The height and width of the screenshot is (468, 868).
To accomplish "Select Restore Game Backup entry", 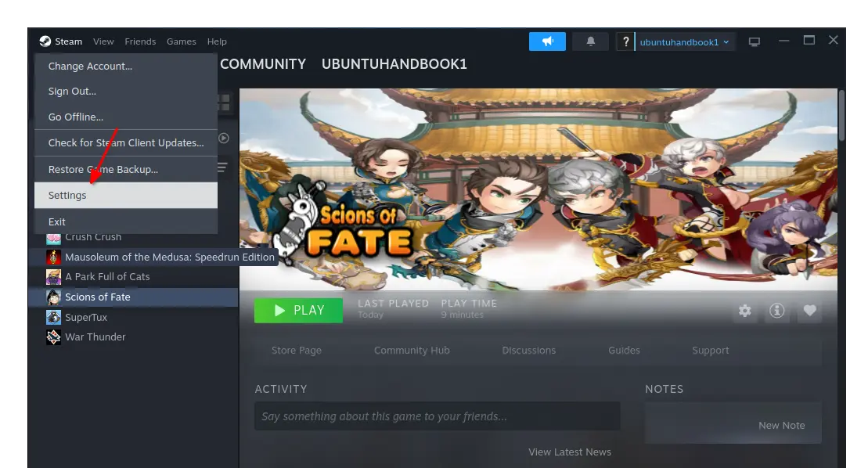I will tap(126, 169).
